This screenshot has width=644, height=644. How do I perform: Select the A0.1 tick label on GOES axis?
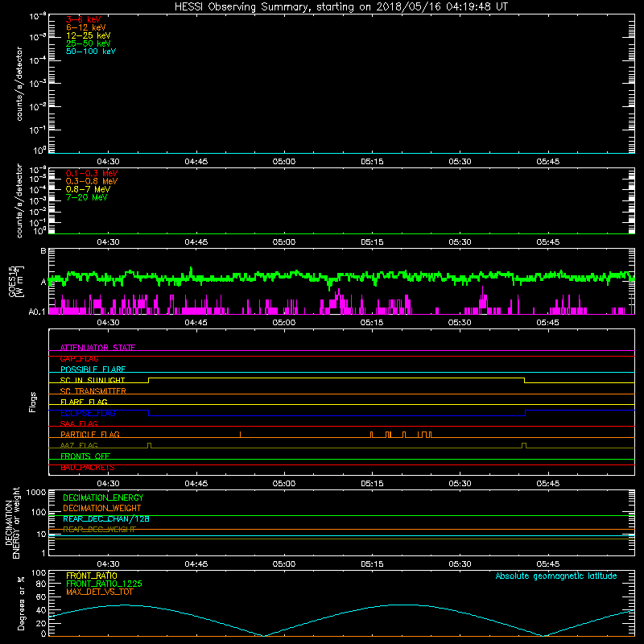[x=37, y=312]
